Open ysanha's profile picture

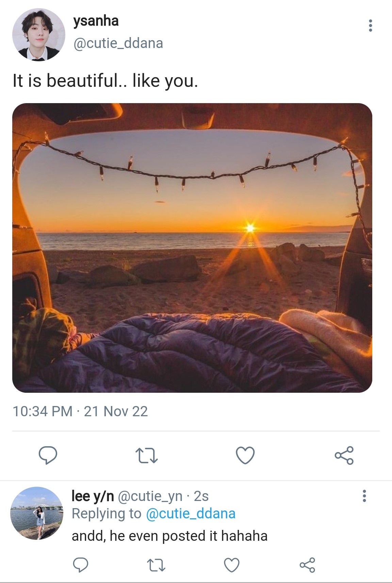[x=38, y=34]
